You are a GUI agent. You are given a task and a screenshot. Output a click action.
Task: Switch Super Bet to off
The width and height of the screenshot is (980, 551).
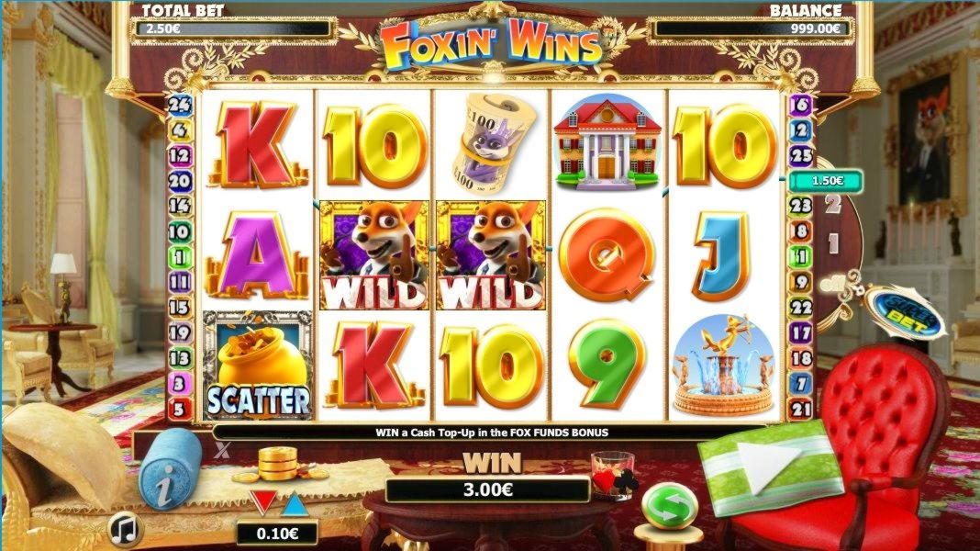pos(832,284)
